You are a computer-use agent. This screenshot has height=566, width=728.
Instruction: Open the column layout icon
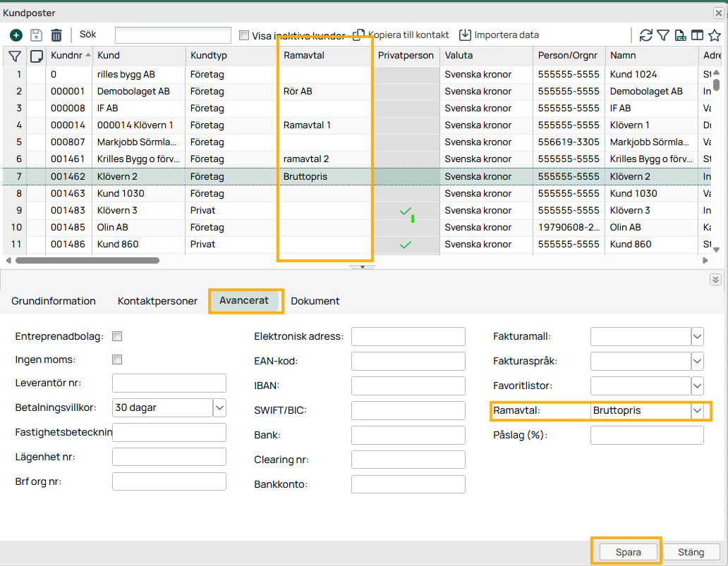coord(698,35)
